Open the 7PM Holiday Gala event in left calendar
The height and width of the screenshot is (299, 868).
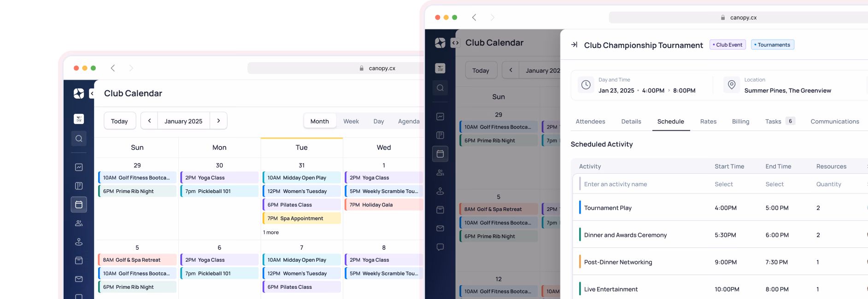click(384, 205)
